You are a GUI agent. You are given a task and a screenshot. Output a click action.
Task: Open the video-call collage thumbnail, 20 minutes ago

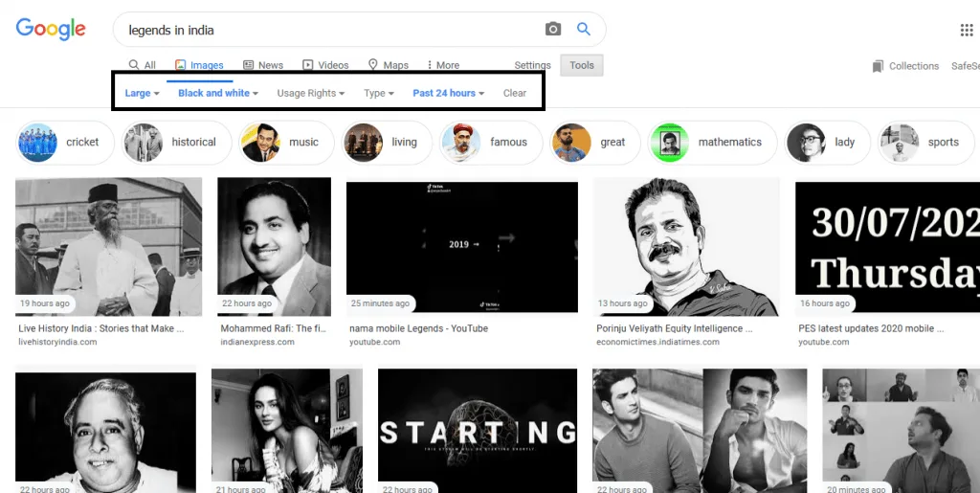click(902, 431)
